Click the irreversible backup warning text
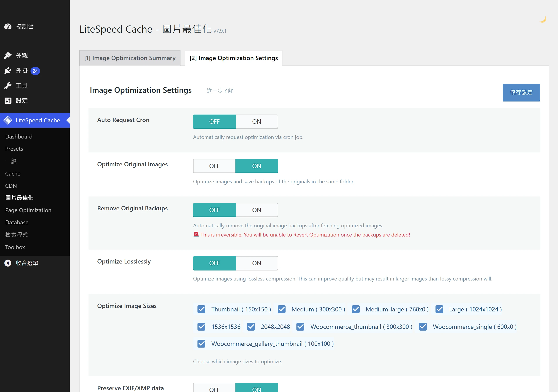The image size is (558, 392). pyautogui.click(x=305, y=235)
